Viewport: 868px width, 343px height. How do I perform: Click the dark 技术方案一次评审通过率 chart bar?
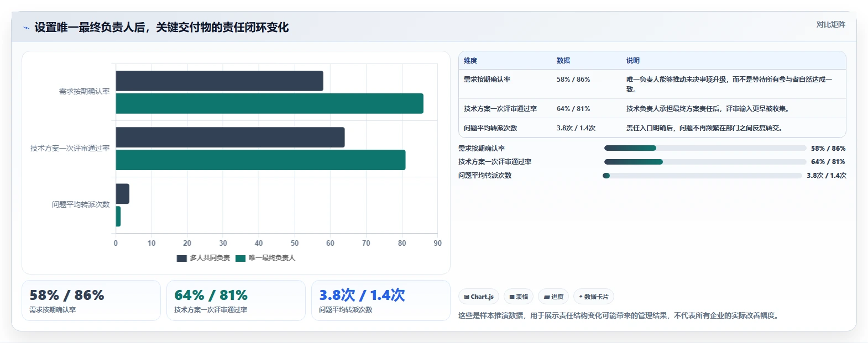[x=230, y=138]
